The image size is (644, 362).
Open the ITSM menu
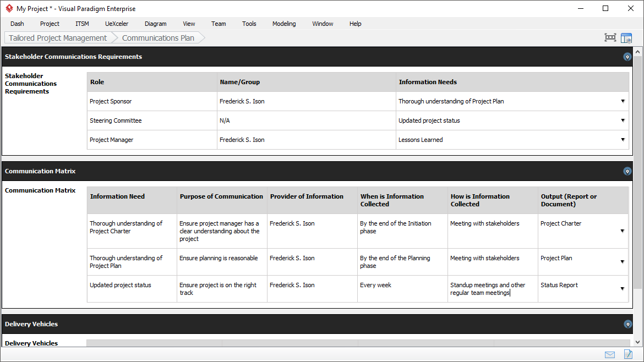pyautogui.click(x=82, y=24)
